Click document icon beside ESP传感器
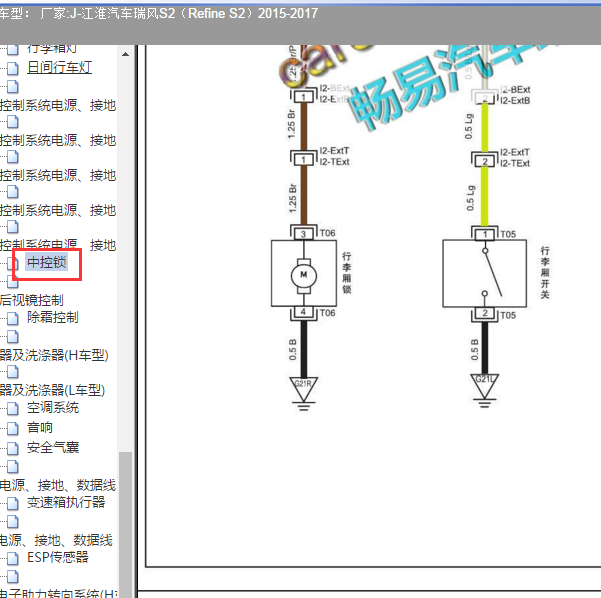601x598 pixels. pos(13,558)
